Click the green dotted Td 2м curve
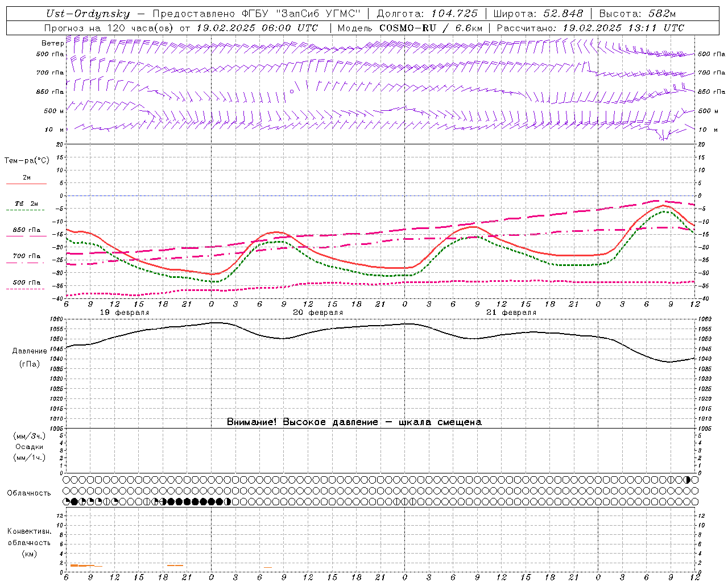Viewport: 728px width, 582px height. [x=380, y=275]
